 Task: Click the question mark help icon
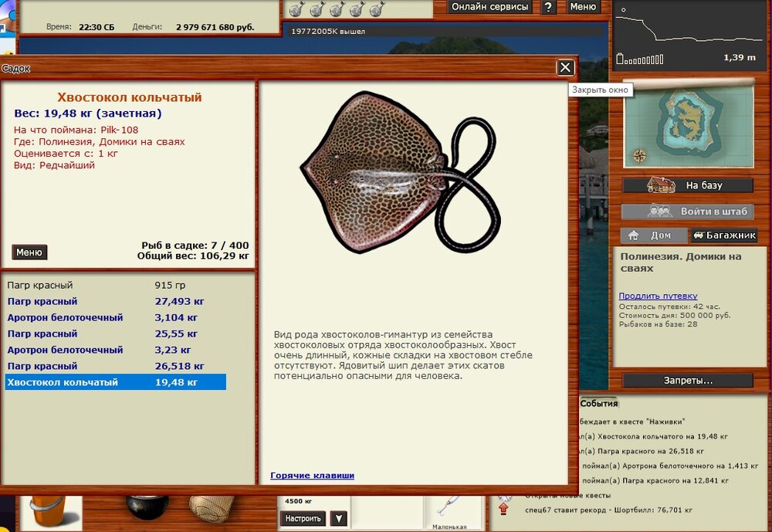click(x=549, y=7)
